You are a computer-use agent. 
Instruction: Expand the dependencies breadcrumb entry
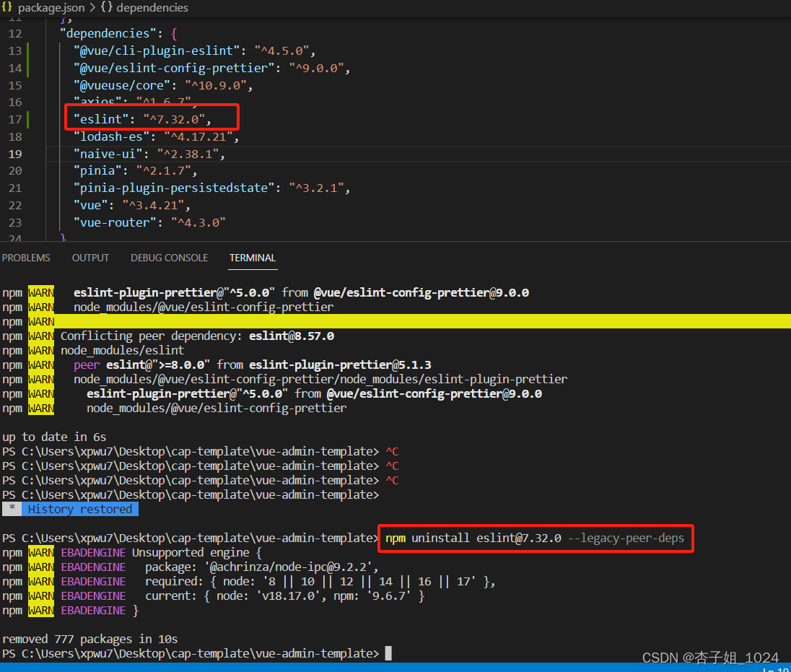tap(152, 8)
